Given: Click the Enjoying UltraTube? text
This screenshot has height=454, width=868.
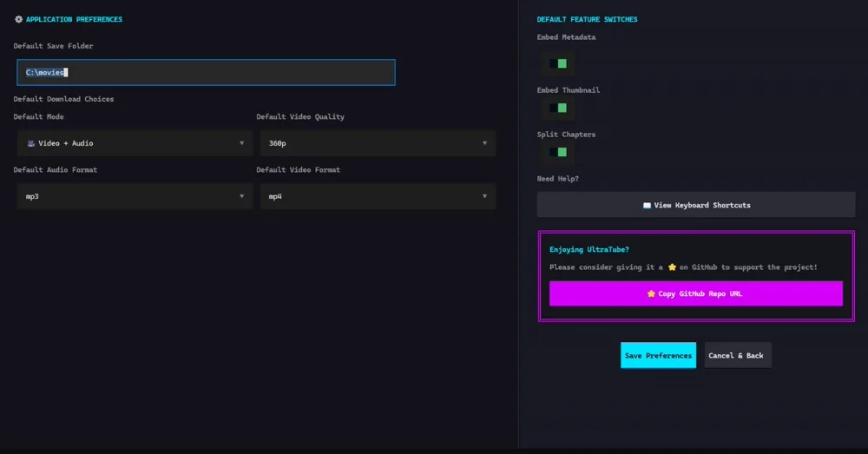Looking at the screenshot, I should coord(589,250).
